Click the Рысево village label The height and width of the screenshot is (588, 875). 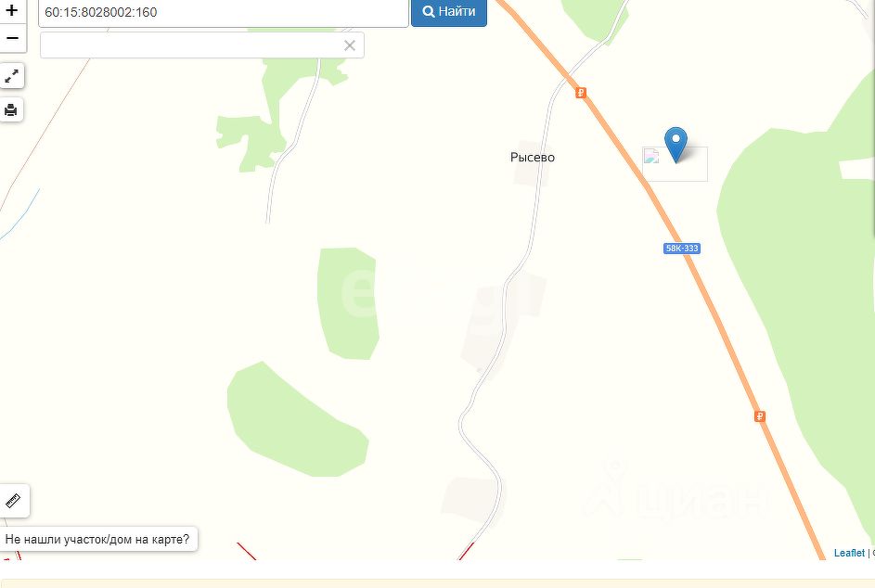tap(533, 158)
